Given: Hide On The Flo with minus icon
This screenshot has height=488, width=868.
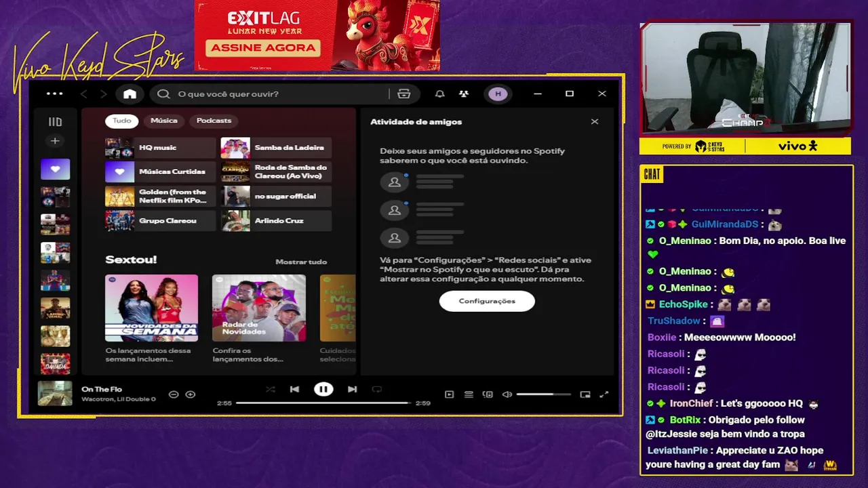Looking at the screenshot, I should pos(174,394).
